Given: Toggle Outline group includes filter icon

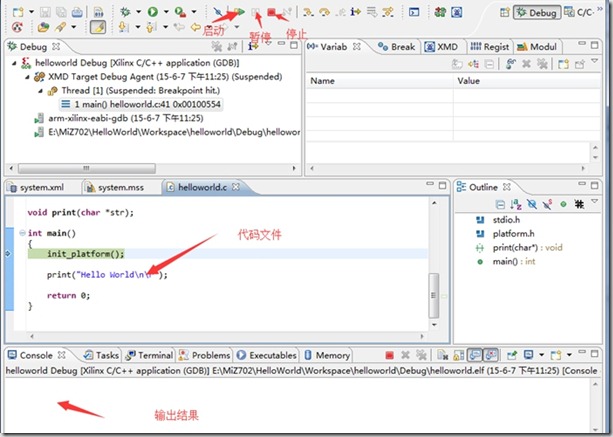Looking at the screenshot, I should coord(579,204).
